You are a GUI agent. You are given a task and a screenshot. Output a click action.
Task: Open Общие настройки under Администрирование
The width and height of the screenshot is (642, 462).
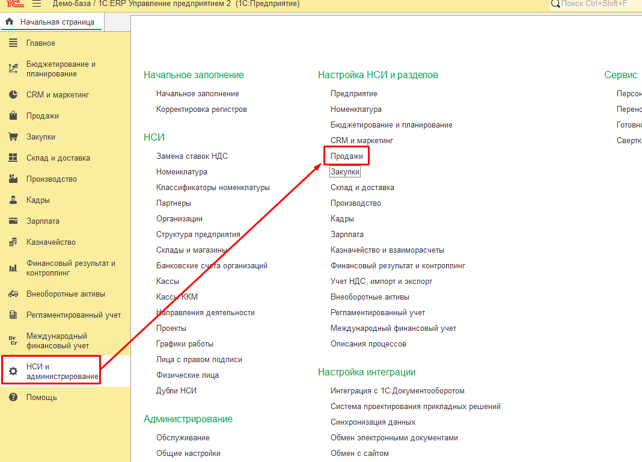tap(188, 453)
